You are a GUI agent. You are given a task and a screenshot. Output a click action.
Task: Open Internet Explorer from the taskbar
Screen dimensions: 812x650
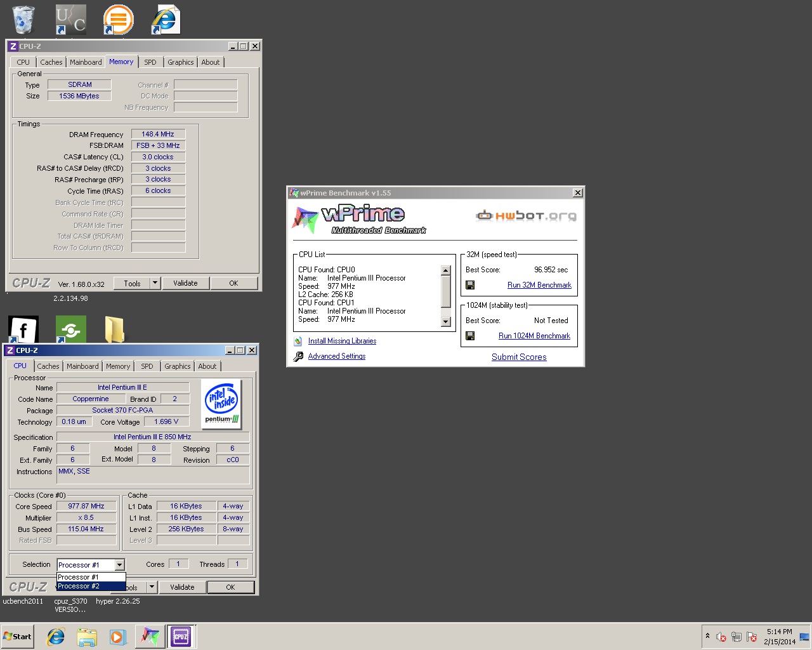tap(56, 637)
